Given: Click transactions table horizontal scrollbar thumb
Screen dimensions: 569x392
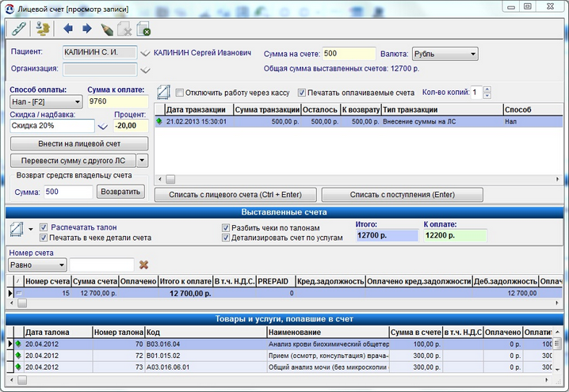Looking at the screenshot, I should click(170, 179).
